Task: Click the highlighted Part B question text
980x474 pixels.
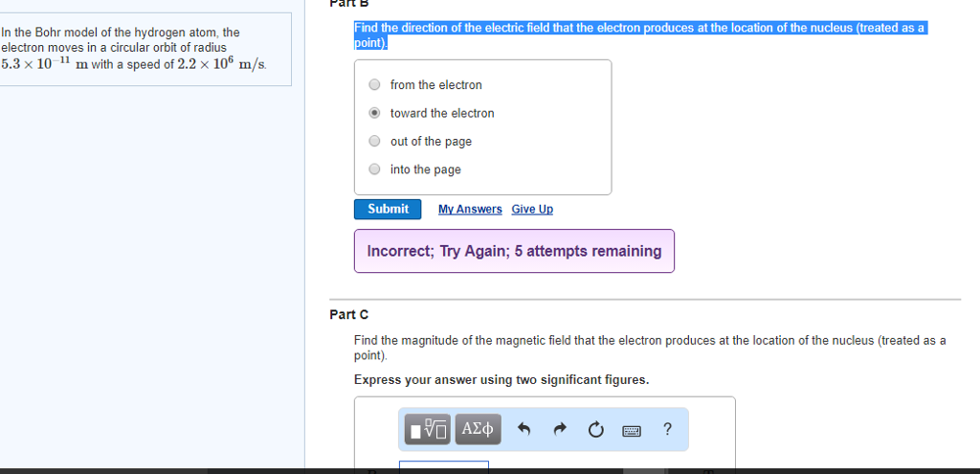Action: click(x=638, y=29)
